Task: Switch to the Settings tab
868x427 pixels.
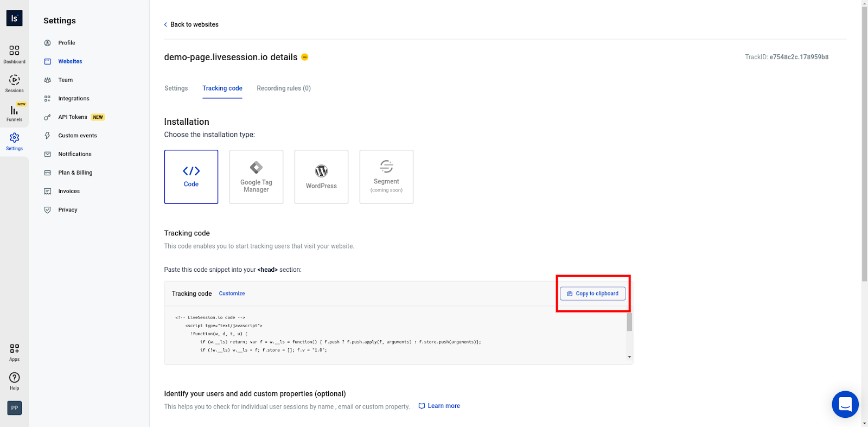Action: (176, 88)
